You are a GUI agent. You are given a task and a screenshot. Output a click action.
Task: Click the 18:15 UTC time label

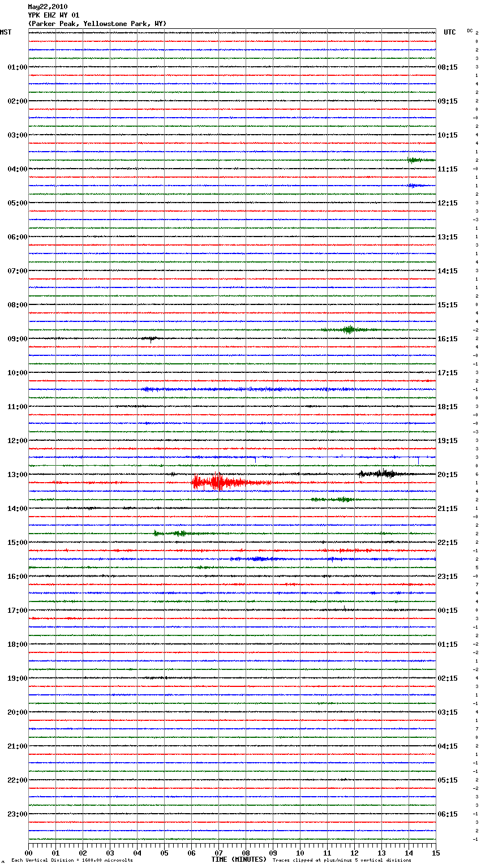tap(448, 407)
